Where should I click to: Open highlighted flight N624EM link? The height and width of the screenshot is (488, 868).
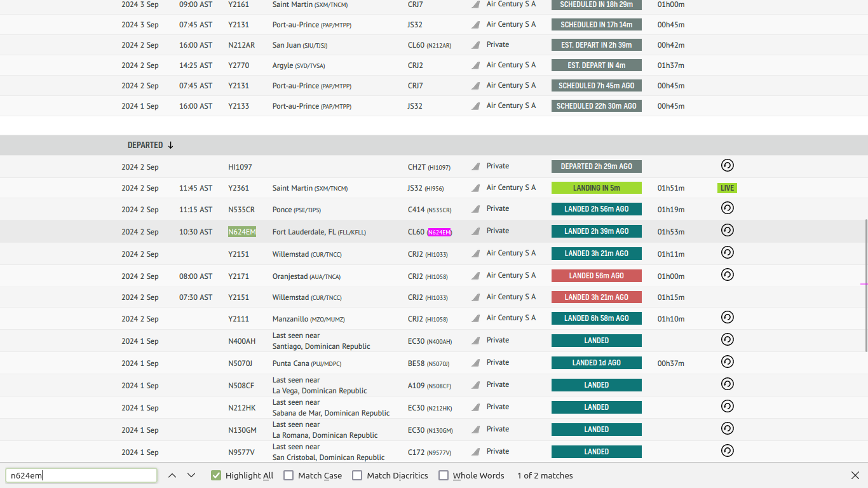pyautogui.click(x=242, y=232)
